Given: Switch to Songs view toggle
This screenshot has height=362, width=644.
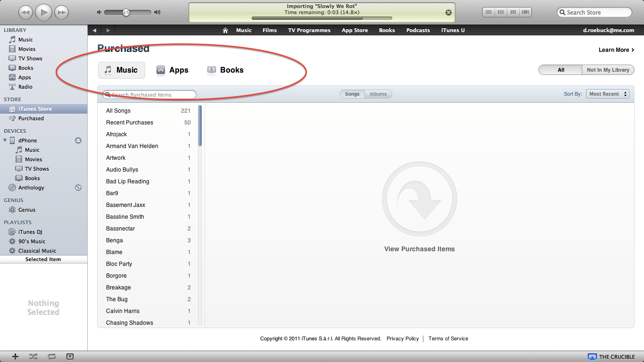Looking at the screenshot, I should pyautogui.click(x=352, y=94).
